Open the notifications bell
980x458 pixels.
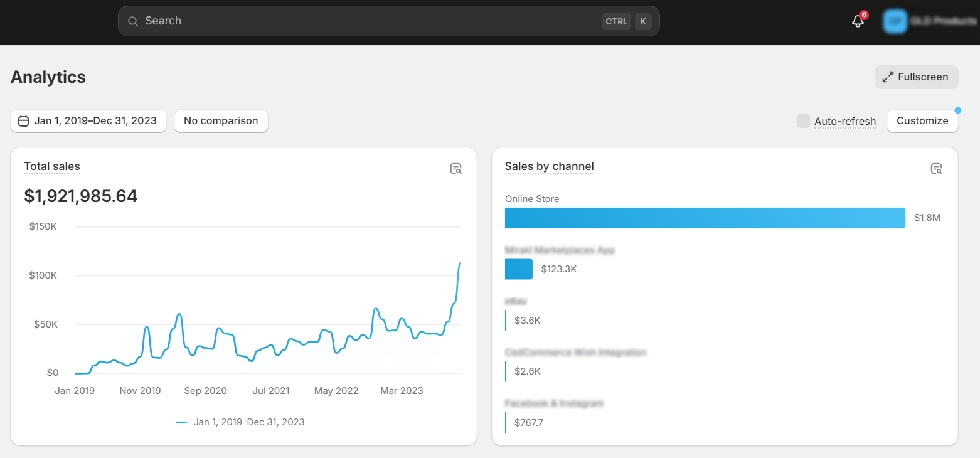tap(858, 21)
